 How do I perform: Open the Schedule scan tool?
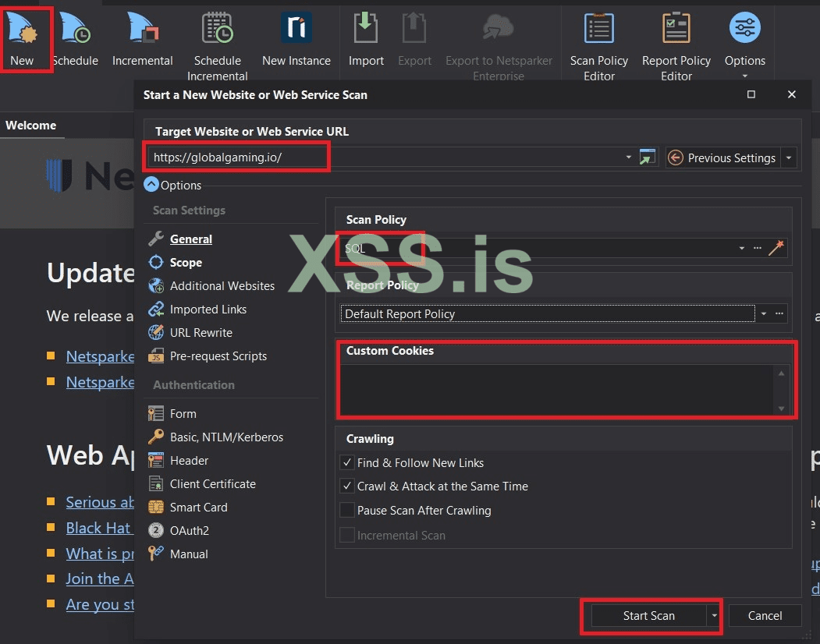pos(76,40)
